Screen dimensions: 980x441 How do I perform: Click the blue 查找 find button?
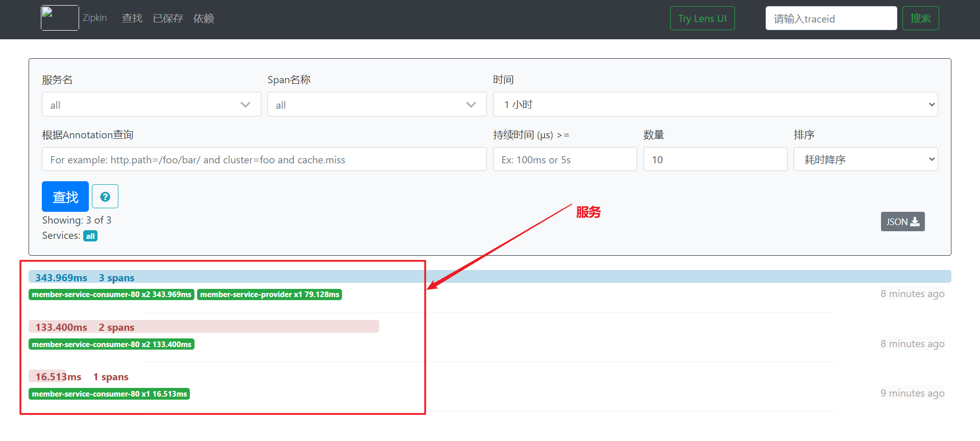[x=65, y=197]
